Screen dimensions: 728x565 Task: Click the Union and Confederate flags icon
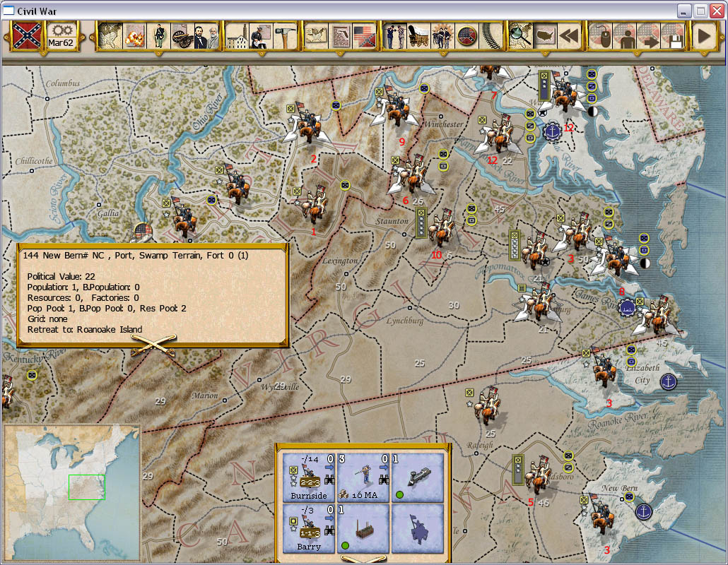pos(365,36)
